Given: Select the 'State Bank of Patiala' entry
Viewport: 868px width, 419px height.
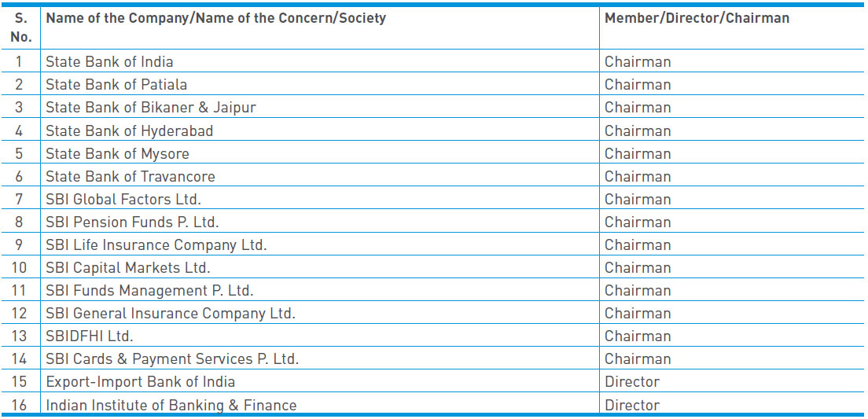Looking at the screenshot, I should pos(116,85).
